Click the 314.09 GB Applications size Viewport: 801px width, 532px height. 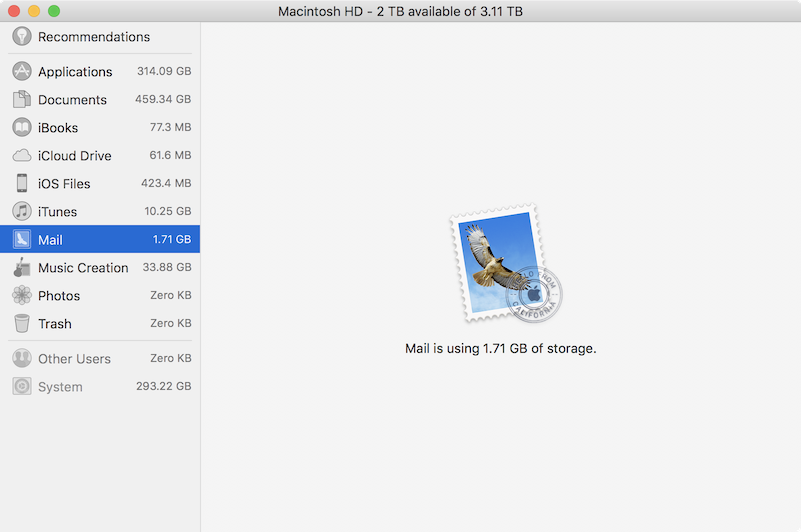[164, 71]
